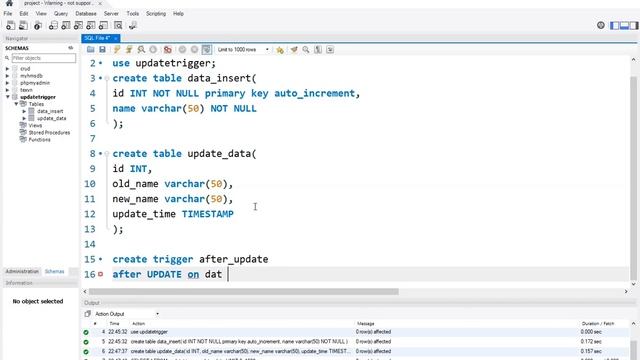640x360 pixels.
Task: Execute the whole script with lightning icon
Action: pos(117,50)
